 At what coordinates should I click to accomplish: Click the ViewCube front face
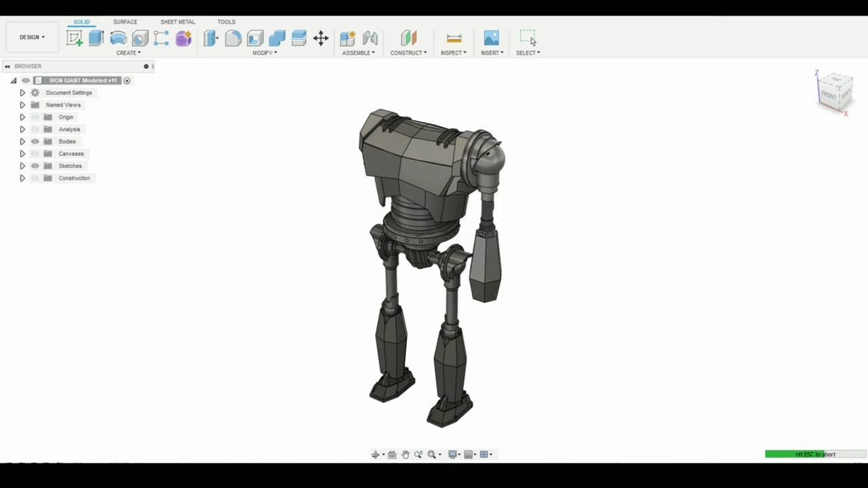pos(829,94)
